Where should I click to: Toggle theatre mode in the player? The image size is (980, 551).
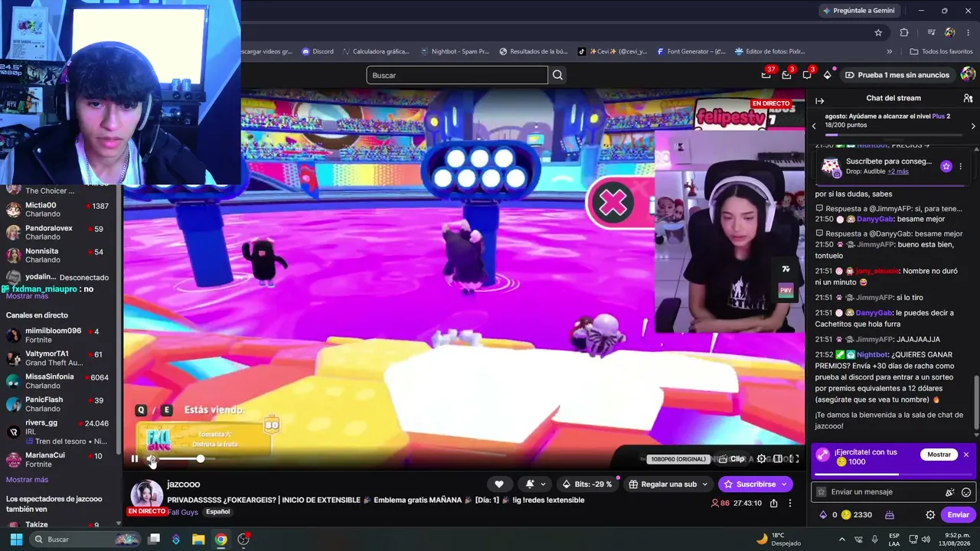coord(778,459)
